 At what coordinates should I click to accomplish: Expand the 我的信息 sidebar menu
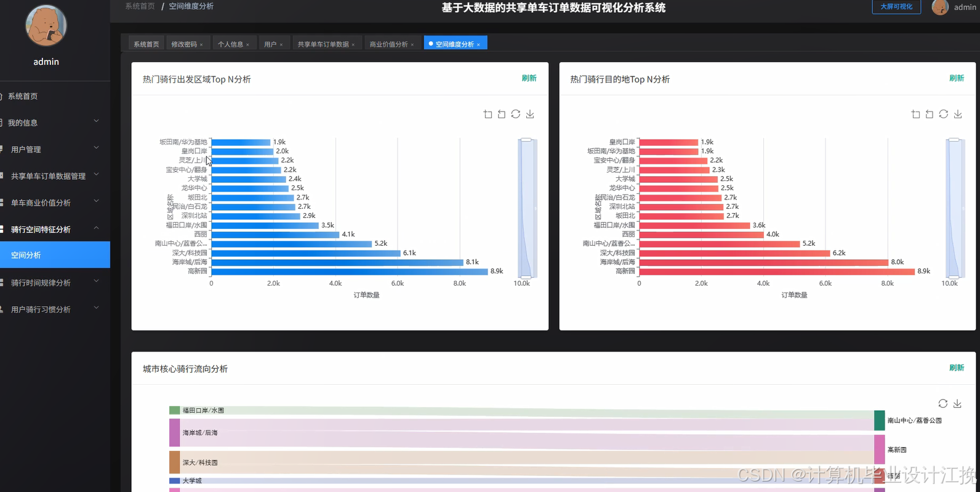coord(55,123)
